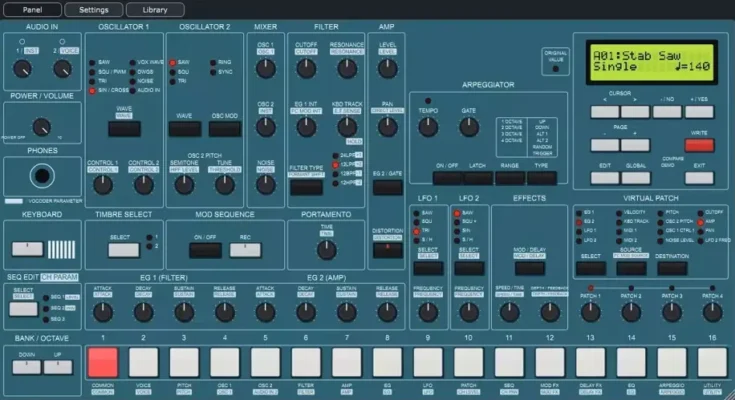Open the Library tab
Screen dimensions: 735x400
155,9
